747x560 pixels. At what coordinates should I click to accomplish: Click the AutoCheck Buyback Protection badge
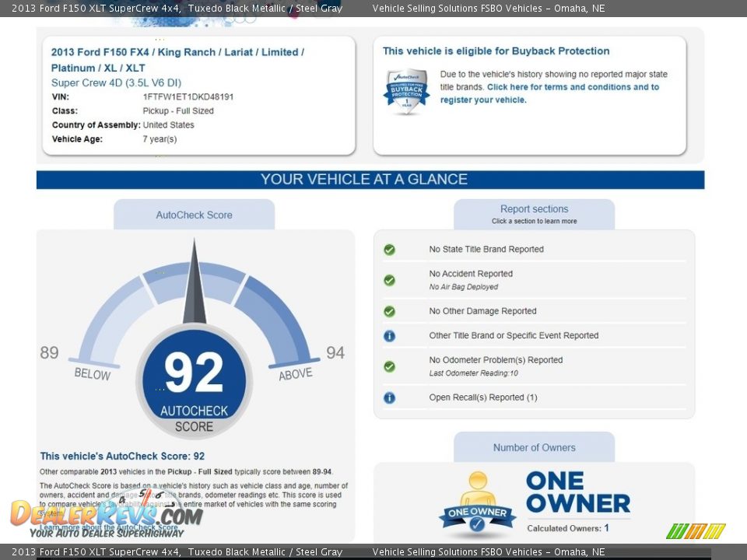point(406,92)
